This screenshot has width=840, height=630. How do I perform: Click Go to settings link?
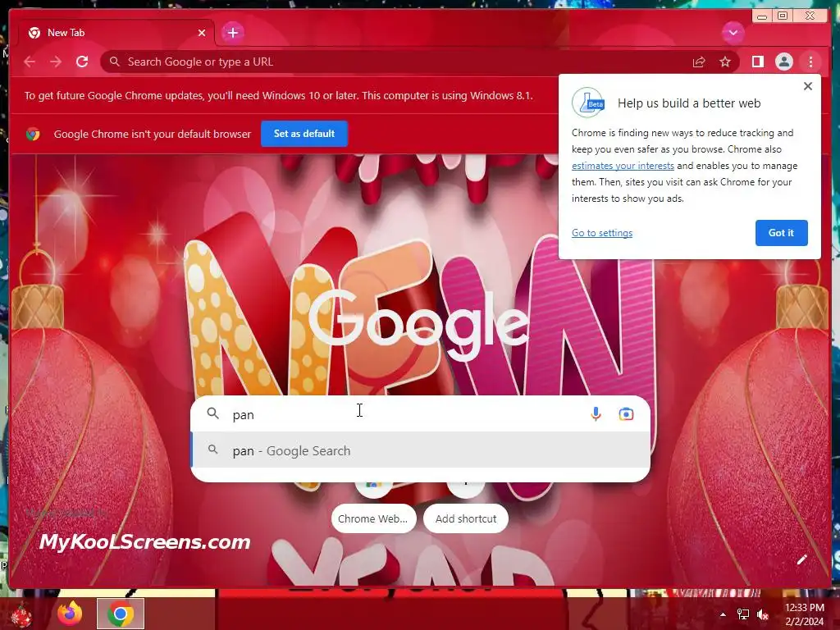pyautogui.click(x=602, y=233)
